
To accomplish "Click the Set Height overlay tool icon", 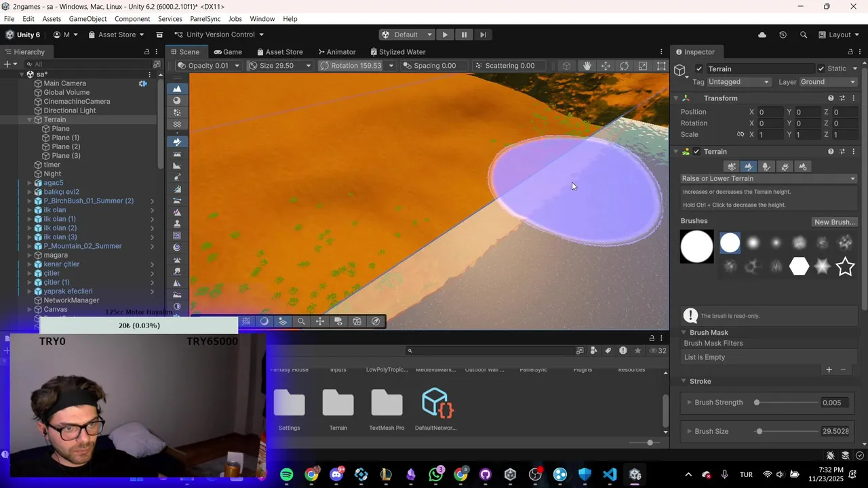I will coord(177,154).
